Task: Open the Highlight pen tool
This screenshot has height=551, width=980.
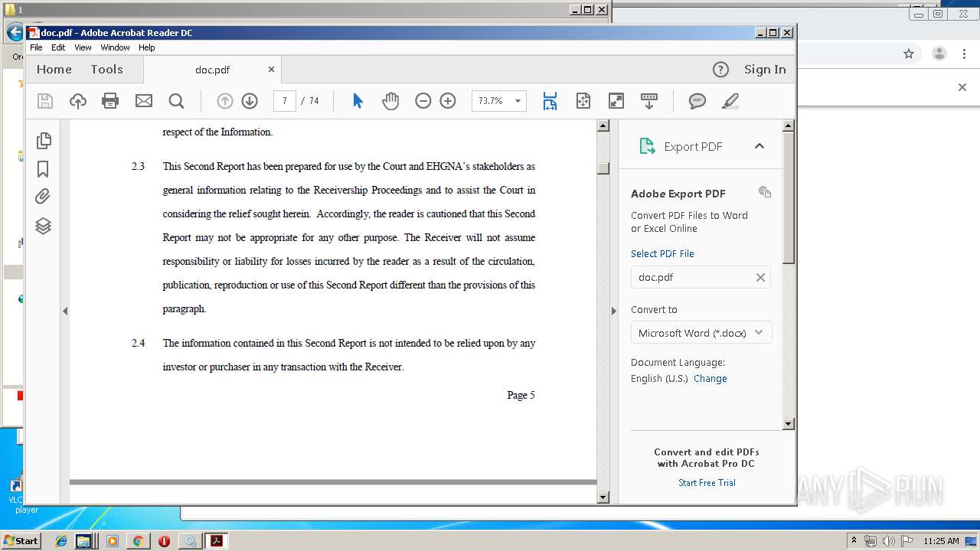Action: point(730,101)
